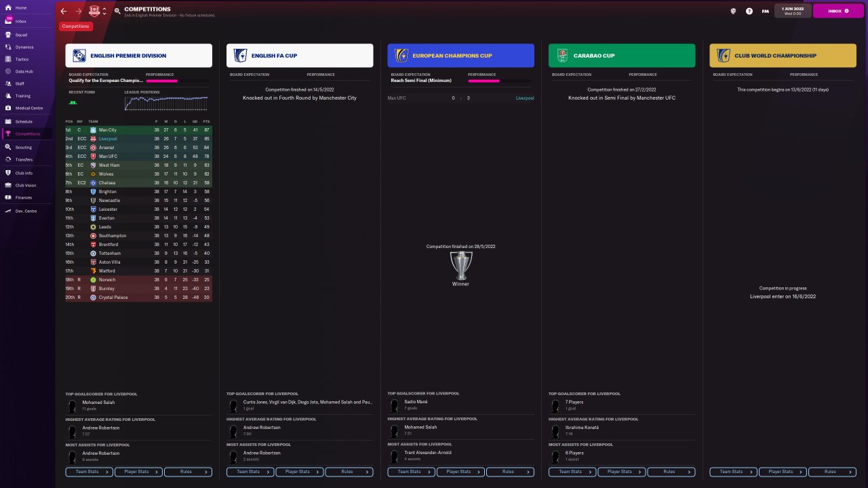The width and height of the screenshot is (868, 488).
Task: Open the Liverpool club badge menu
Action: 94,11
